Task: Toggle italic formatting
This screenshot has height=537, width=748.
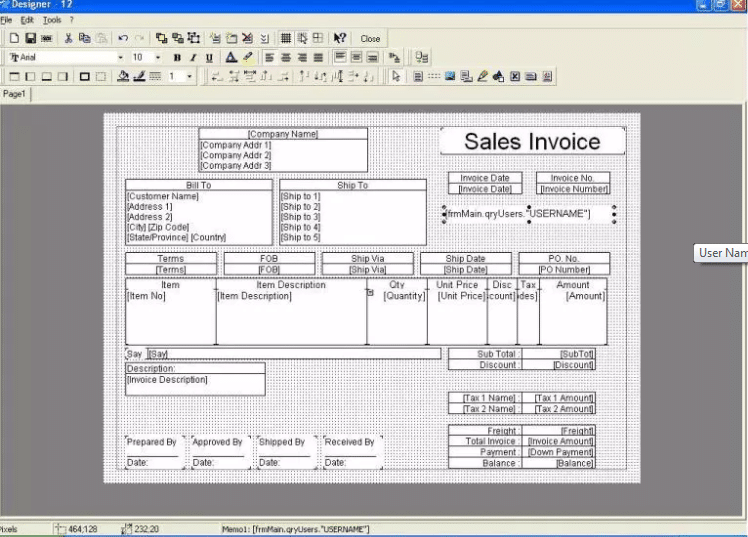Action: click(x=193, y=57)
